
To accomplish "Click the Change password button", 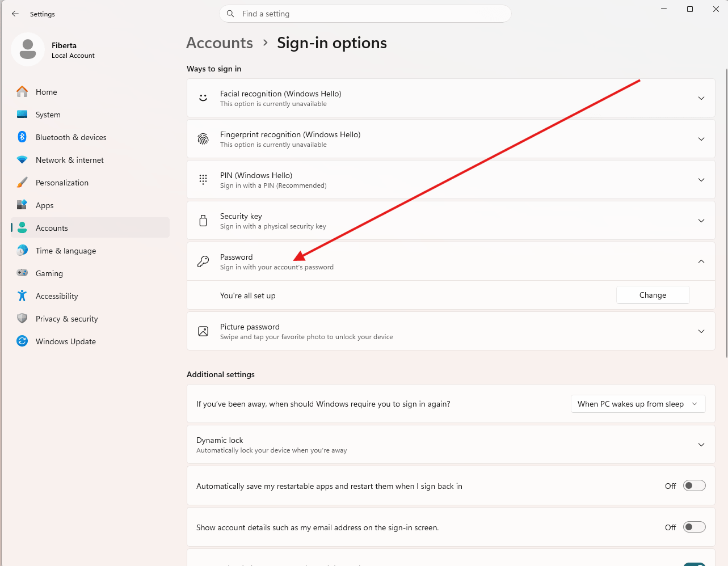I will point(653,295).
